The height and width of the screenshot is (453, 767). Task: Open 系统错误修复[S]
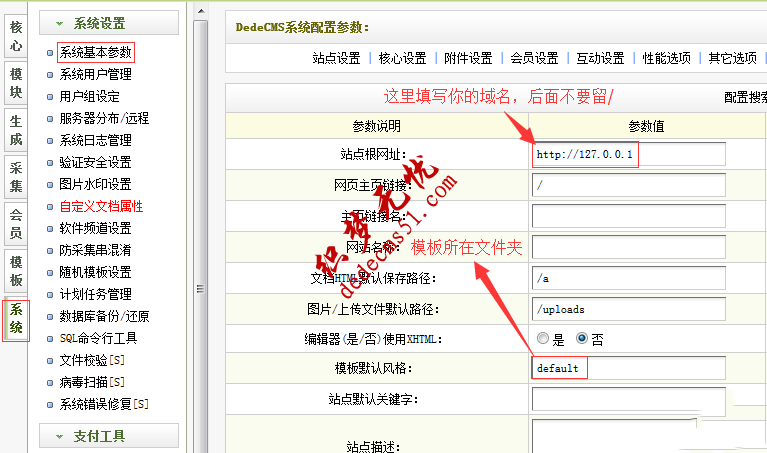(x=104, y=404)
